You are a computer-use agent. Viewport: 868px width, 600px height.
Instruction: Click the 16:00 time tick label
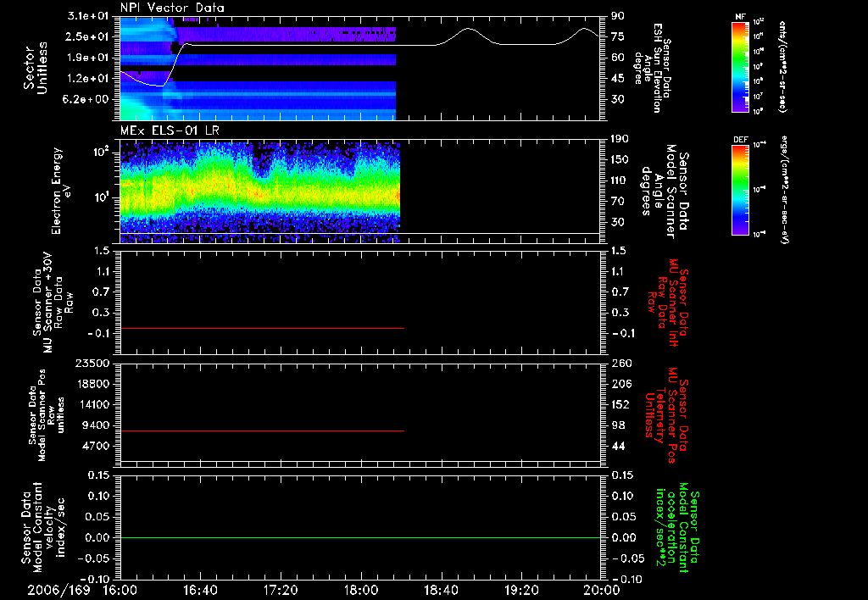120,590
